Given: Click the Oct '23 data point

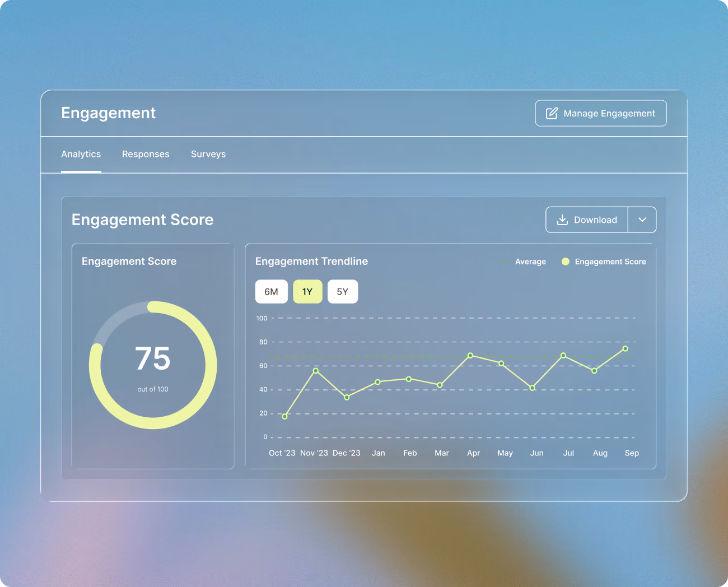Looking at the screenshot, I should [284, 417].
